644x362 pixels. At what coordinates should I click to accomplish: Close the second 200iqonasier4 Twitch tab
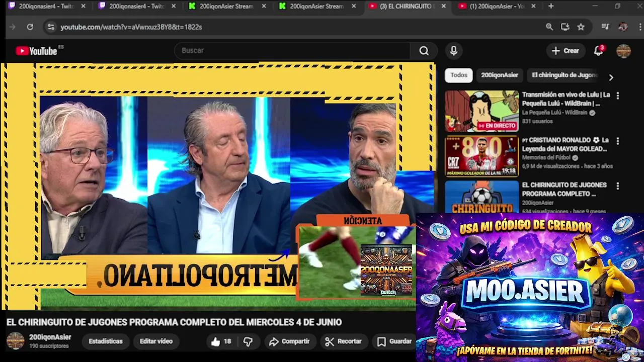click(174, 6)
